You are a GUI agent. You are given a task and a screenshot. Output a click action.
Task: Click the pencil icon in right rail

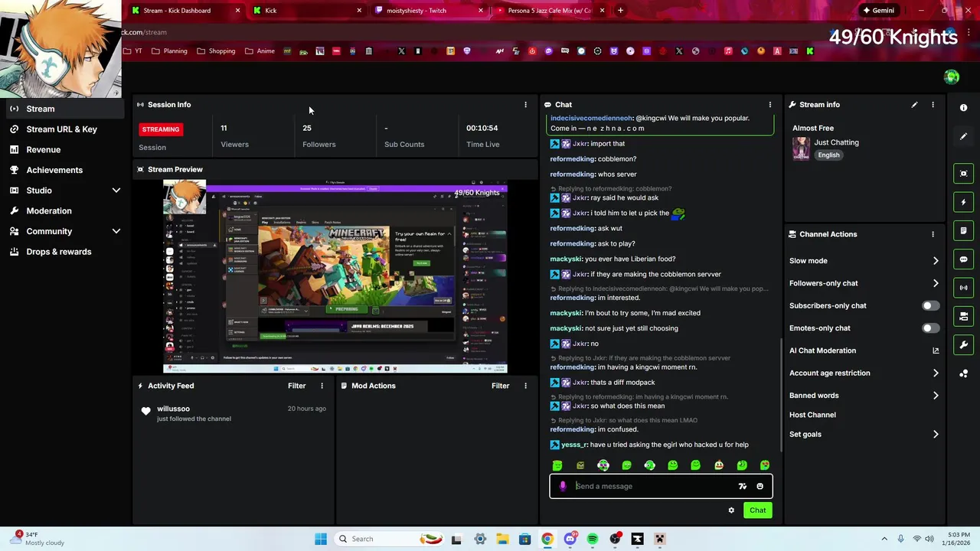point(964,136)
